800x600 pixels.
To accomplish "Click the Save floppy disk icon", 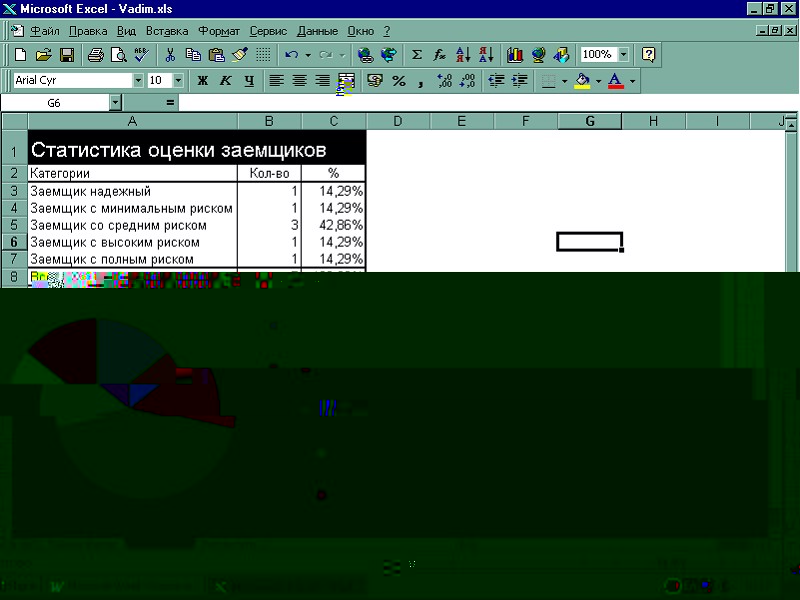I will 67,55.
